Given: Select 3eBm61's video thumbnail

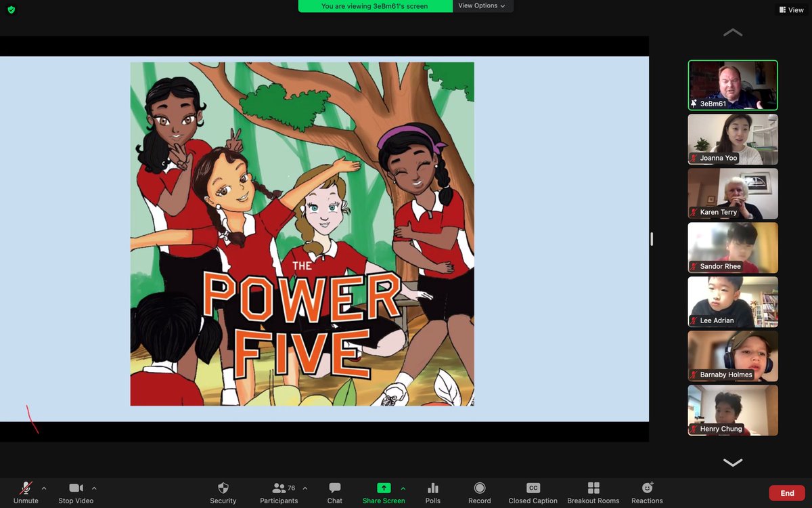Looking at the screenshot, I should click(733, 85).
